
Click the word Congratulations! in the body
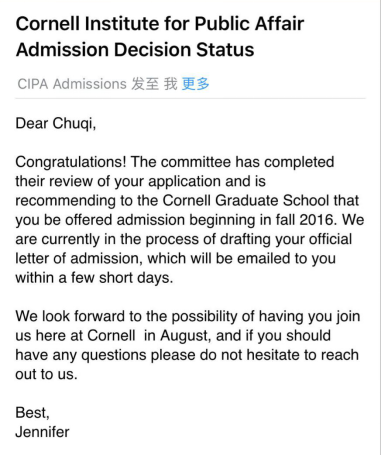[71, 162]
